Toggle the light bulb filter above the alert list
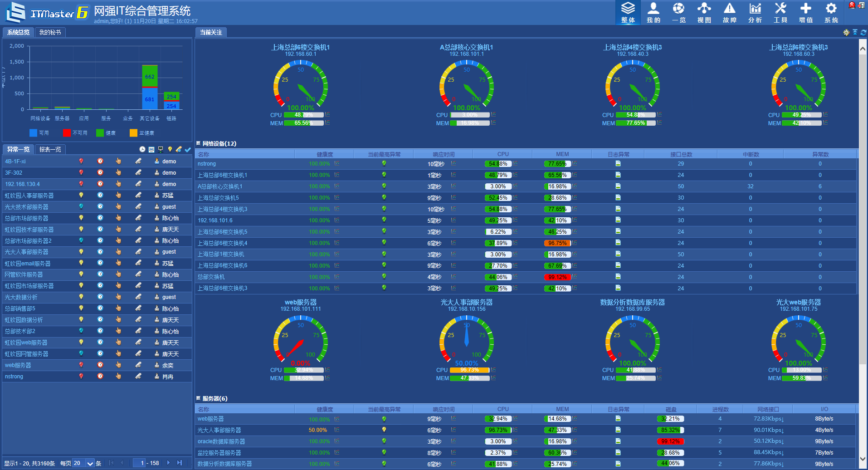Screen dimensions: 868x470 pyautogui.click(x=170, y=149)
